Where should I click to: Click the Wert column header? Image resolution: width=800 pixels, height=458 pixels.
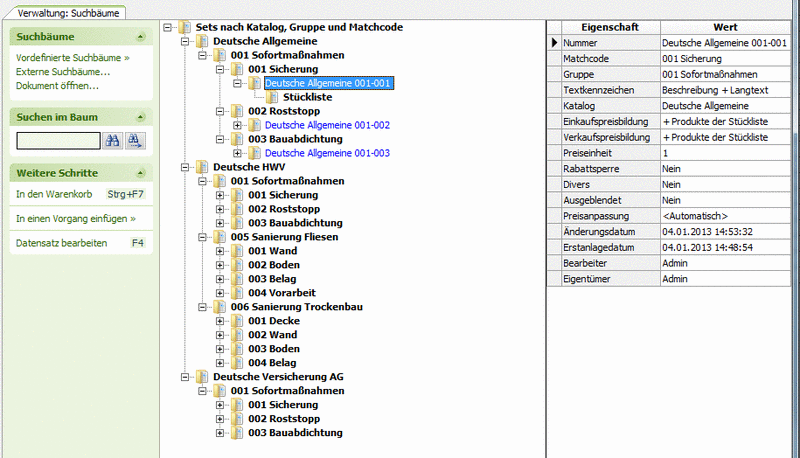tap(725, 28)
